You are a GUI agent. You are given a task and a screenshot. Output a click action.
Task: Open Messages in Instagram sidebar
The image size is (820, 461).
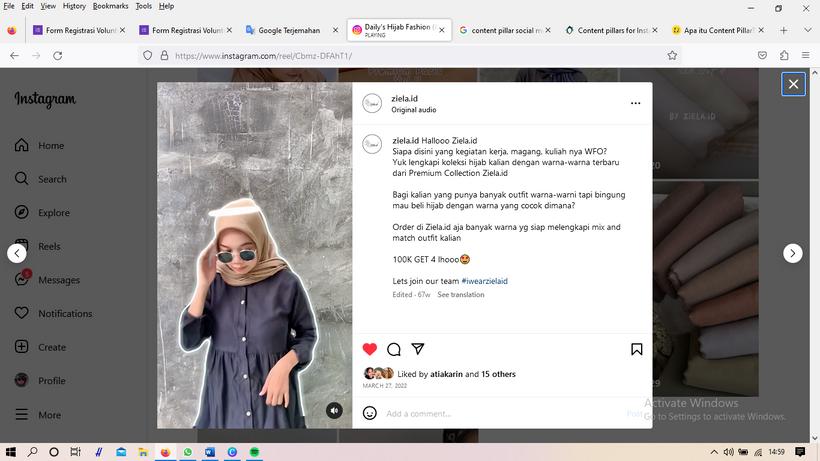[x=48, y=280]
